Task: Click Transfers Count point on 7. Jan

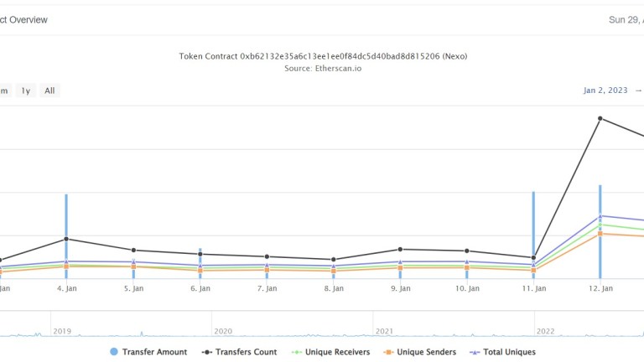Action: pyautogui.click(x=267, y=256)
